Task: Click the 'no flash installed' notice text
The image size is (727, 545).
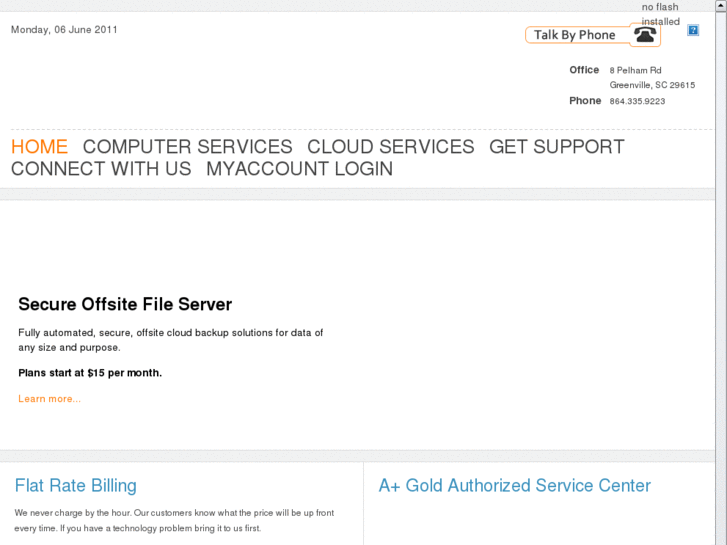Action: tap(660, 14)
